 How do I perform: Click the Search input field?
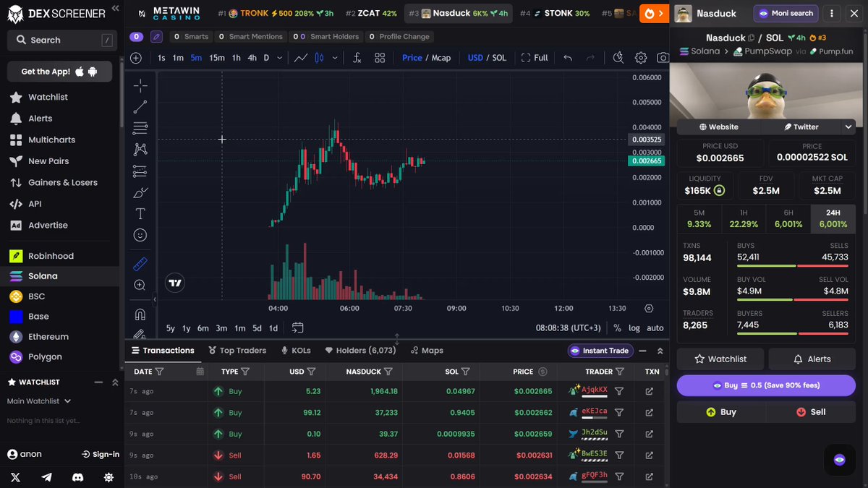[62, 40]
